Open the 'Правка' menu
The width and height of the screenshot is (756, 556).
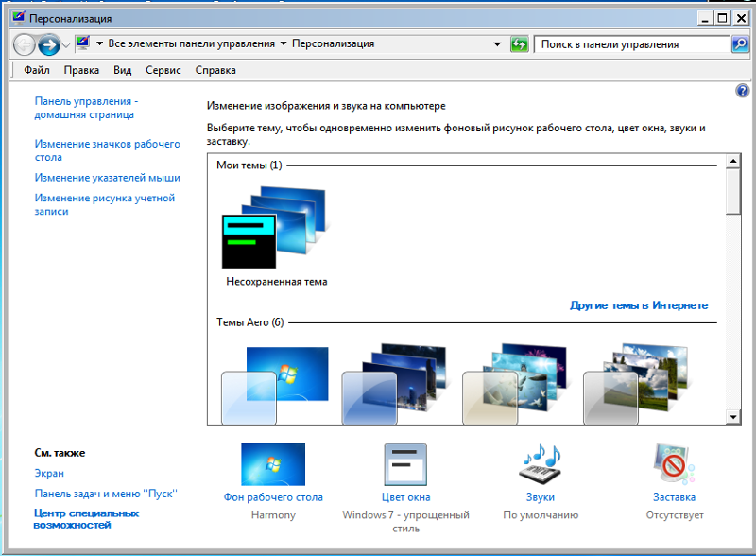click(x=81, y=70)
